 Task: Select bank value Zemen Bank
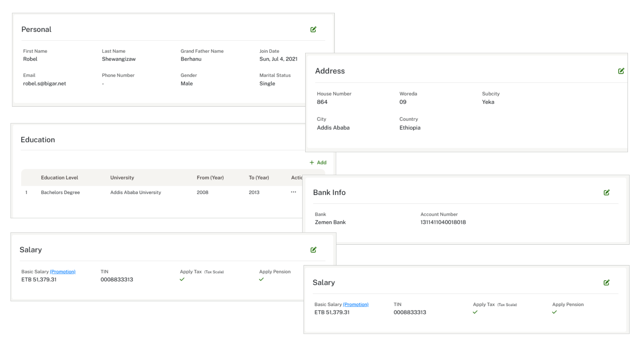(330, 222)
